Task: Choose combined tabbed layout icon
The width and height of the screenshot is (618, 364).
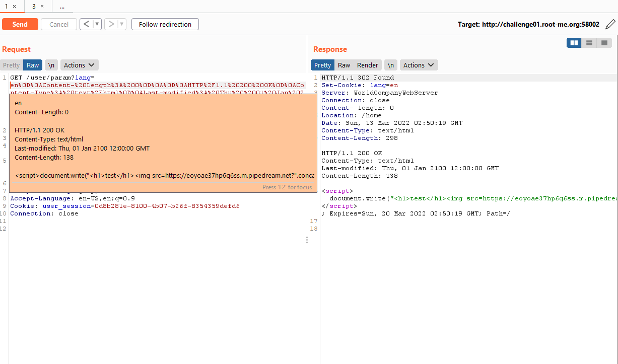Action: pos(604,43)
